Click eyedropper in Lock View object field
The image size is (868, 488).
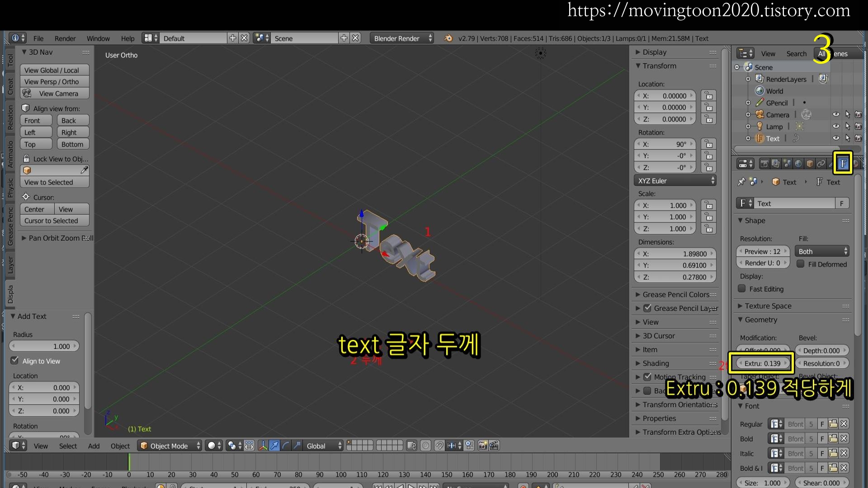(84, 170)
